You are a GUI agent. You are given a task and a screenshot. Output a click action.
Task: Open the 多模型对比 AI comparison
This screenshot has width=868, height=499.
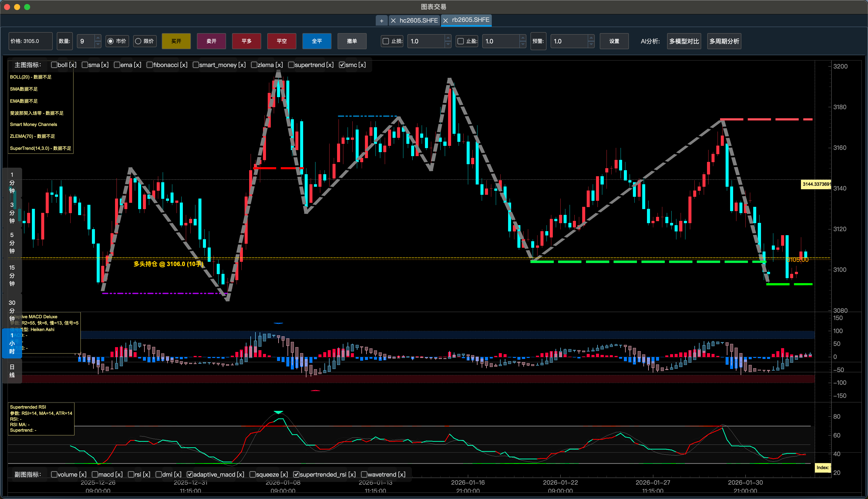[x=684, y=41]
